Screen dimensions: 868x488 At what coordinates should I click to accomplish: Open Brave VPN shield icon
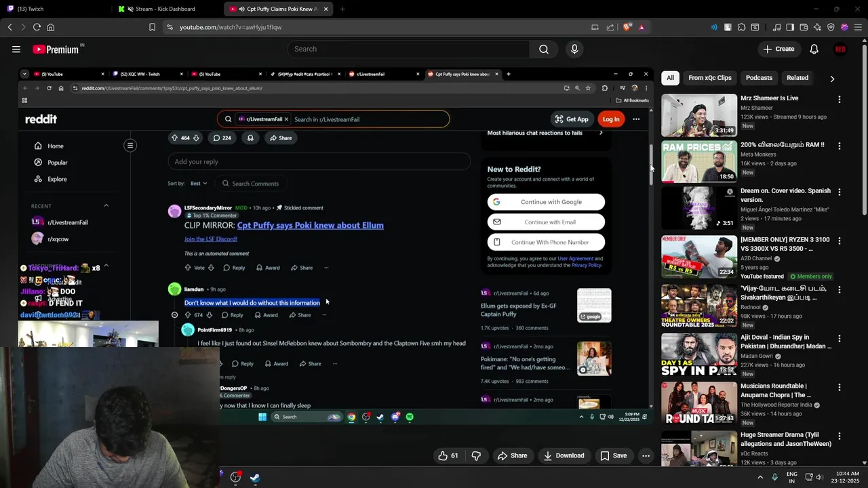(x=831, y=27)
